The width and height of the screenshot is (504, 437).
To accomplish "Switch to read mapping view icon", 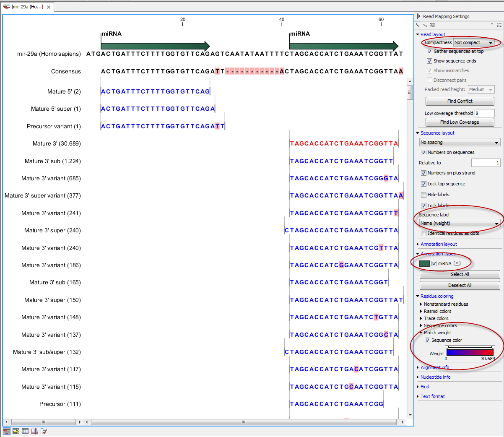I will 6,431.
